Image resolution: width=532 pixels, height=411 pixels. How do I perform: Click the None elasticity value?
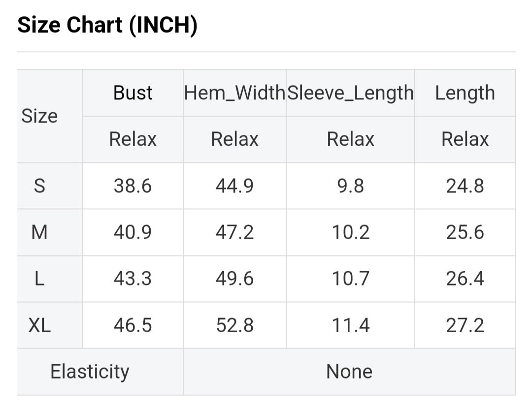point(349,372)
